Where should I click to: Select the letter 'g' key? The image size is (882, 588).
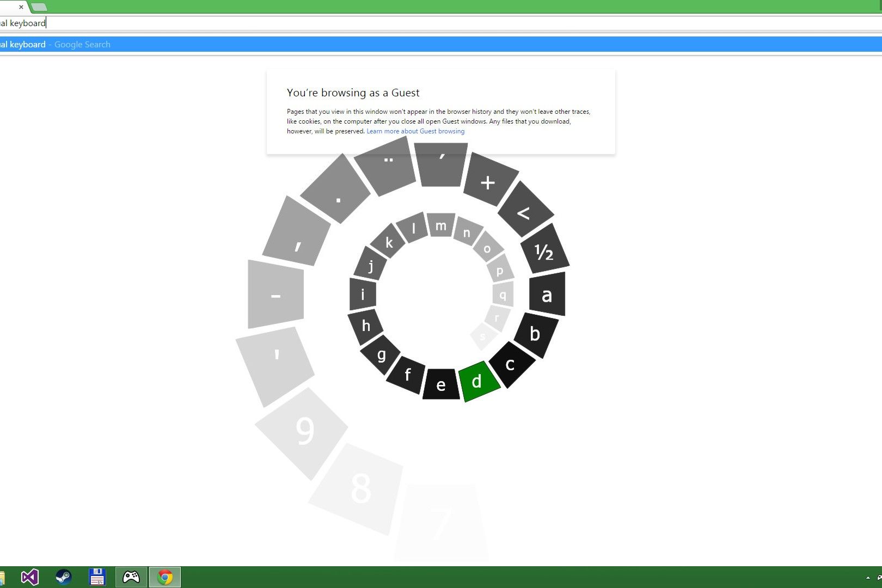tap(381, 355)
